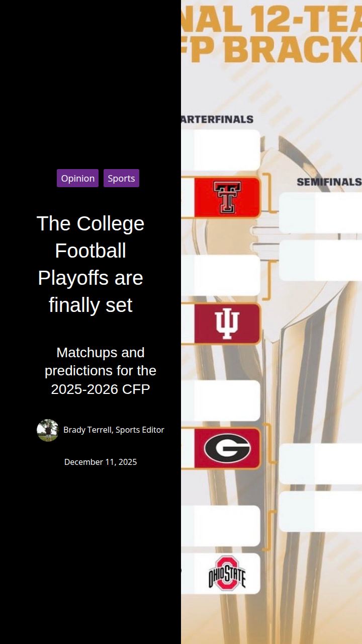
Task: Click the College Football Playoffs headline
Action: [x=90, y=264]
